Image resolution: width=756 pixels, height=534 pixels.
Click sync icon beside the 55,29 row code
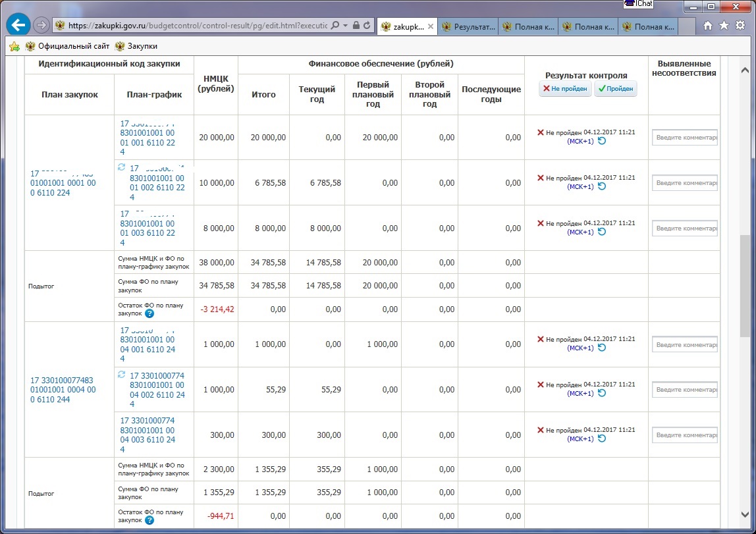[x=121, y=375]
